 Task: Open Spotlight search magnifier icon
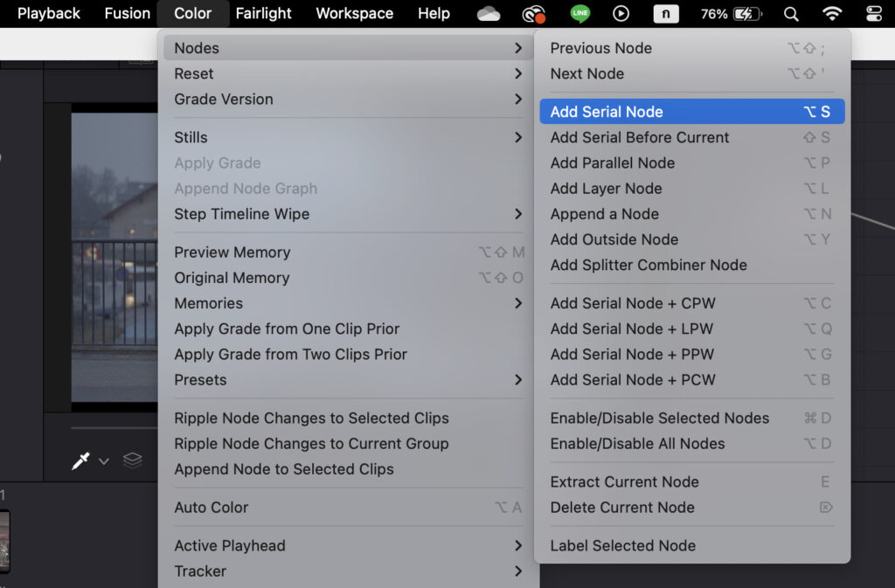pyautogui.click(x=791, y=13)
